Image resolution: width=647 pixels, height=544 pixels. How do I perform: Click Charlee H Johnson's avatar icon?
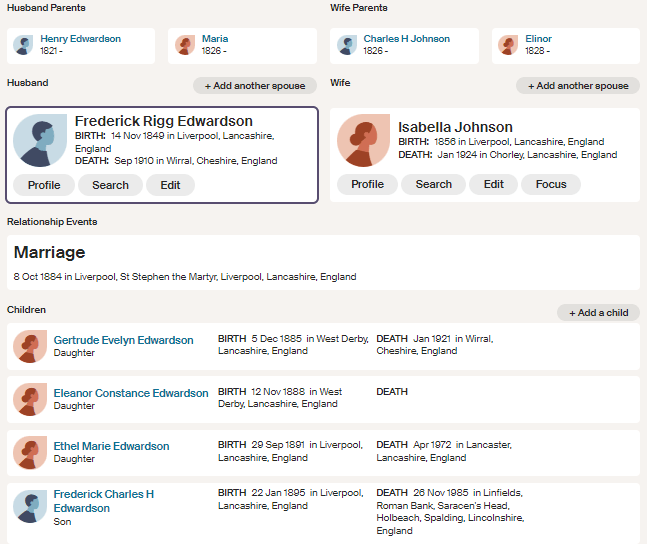[347, 45]
